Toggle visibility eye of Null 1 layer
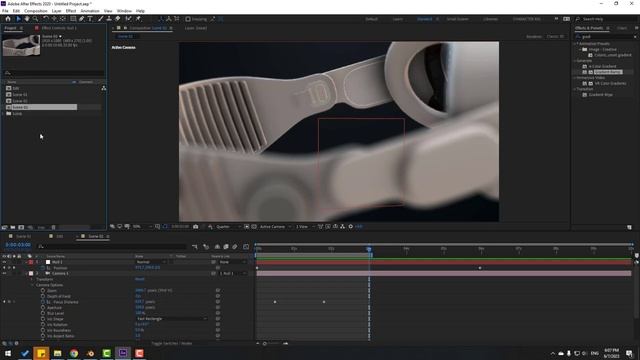Screen dimensions: 640x360 point(4,262)
